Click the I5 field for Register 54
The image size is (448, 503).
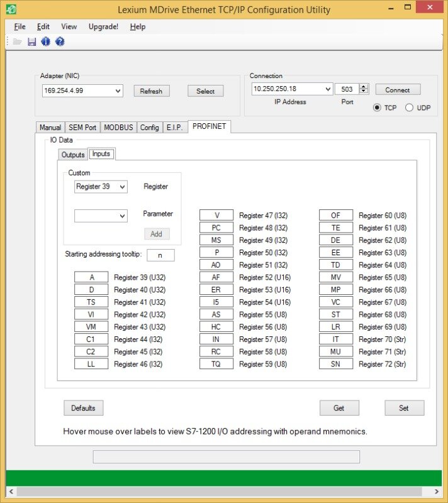tap(216, 302)
